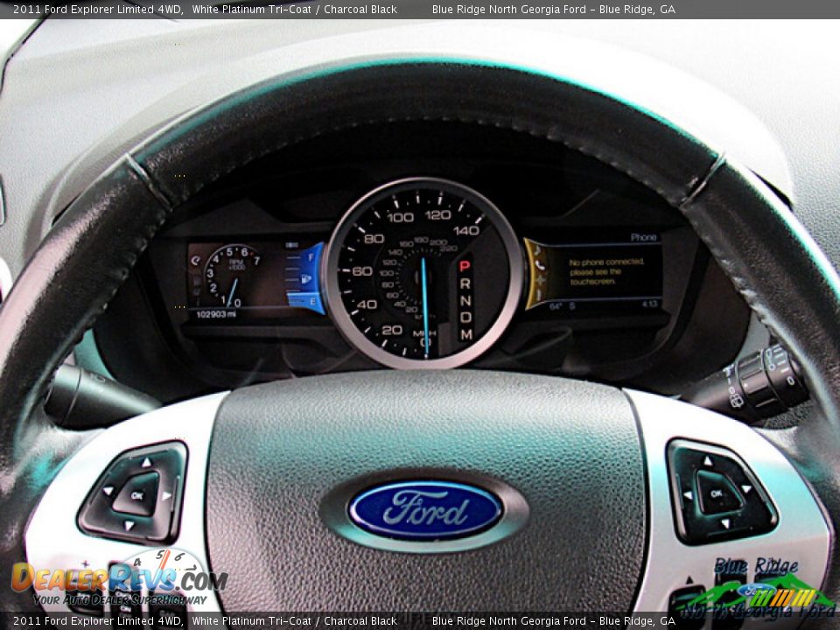Click the Phone heading on the right display
Image resolution: width=840 pixels, height=630 pixels.
[x=643, y=237]
